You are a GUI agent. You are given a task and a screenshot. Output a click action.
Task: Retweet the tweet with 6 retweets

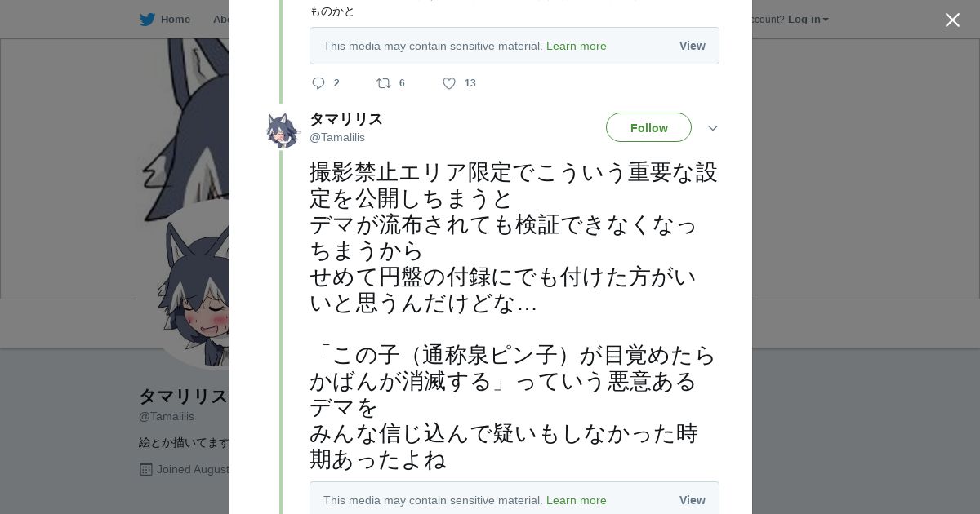[x=383, y=83]
